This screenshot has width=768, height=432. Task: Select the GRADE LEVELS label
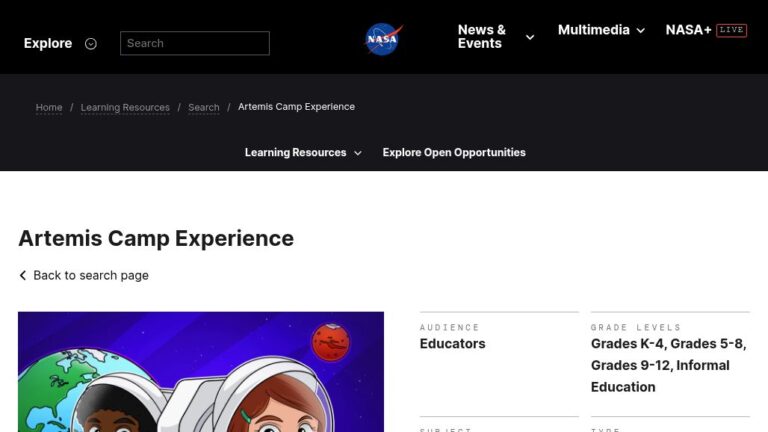[635, 327]
